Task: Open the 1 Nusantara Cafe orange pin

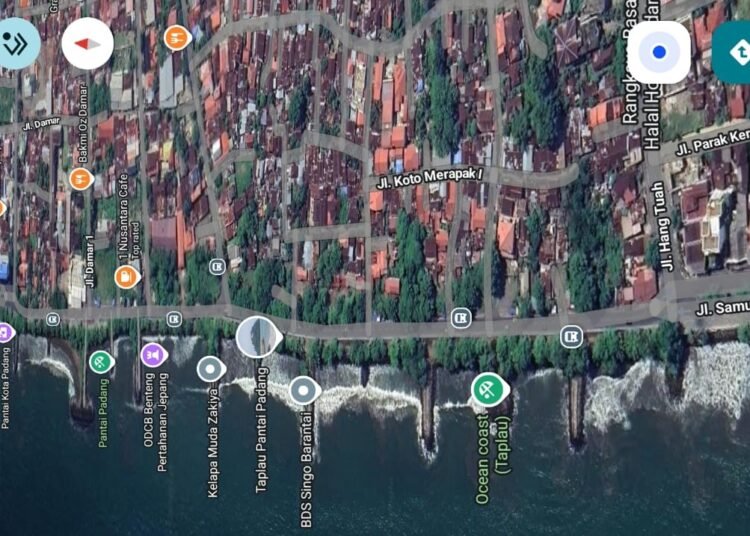Action: tap(126, 276)
